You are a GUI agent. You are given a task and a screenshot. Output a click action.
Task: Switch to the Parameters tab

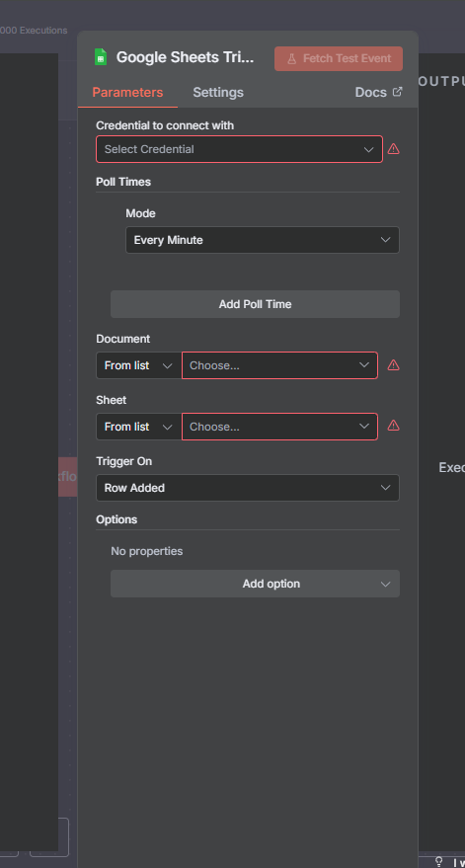click(128, 93)
